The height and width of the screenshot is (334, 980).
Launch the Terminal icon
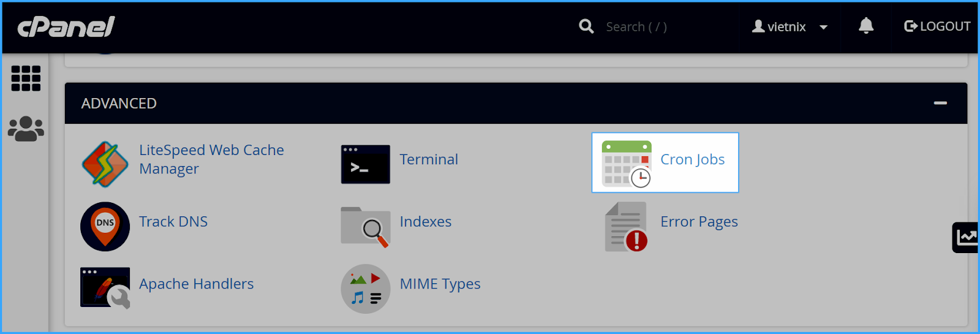[366, 164]
